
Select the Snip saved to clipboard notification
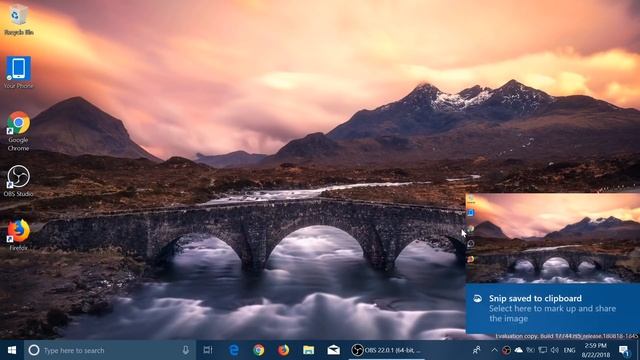coord(553,308)
